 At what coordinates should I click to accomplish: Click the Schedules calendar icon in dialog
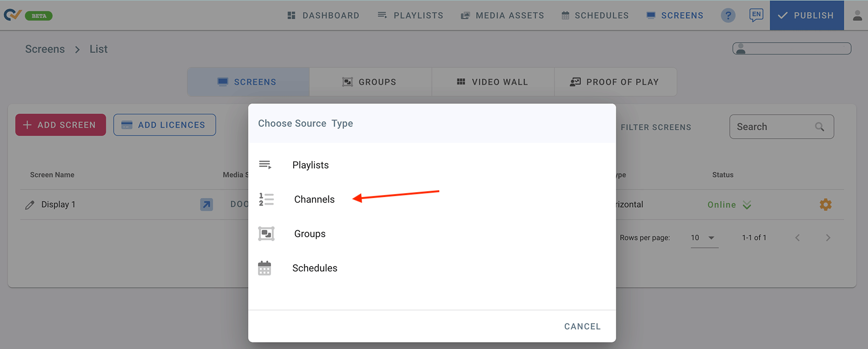pyautogui.click(x=265, y=268)
